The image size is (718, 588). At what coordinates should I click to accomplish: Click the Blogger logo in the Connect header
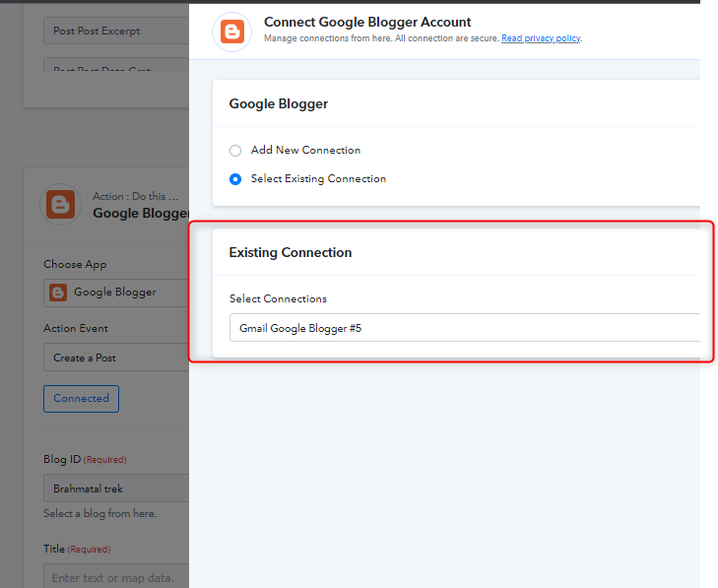click(x=231, y=32)
